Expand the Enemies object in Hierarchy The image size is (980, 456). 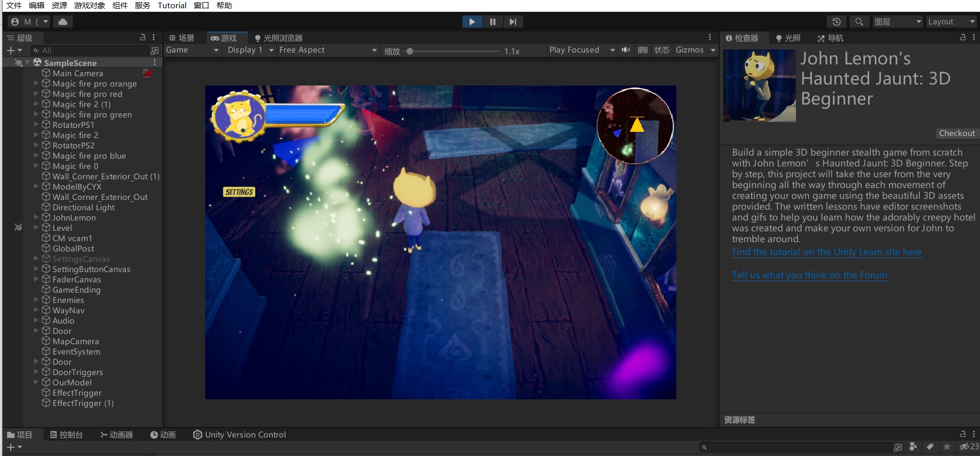click(x=36, y=299)
